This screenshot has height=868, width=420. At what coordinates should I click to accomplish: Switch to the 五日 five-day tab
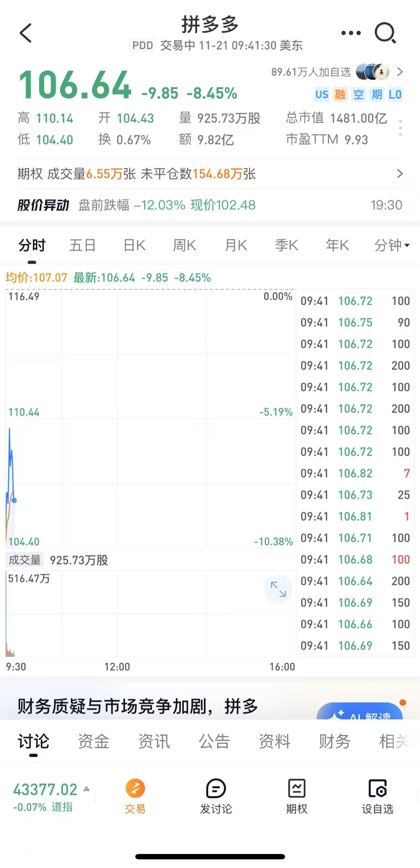tap(82, 245)
